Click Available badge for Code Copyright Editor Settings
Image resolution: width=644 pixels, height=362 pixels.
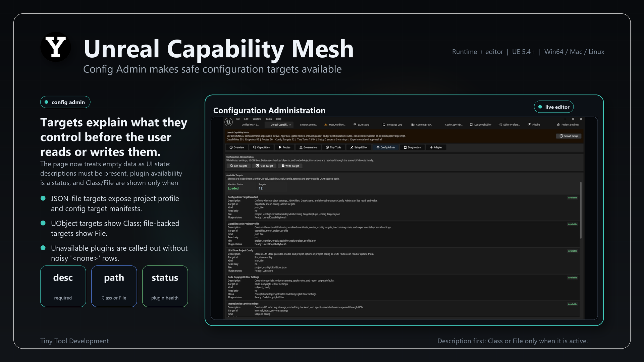(x=573, y=278)
